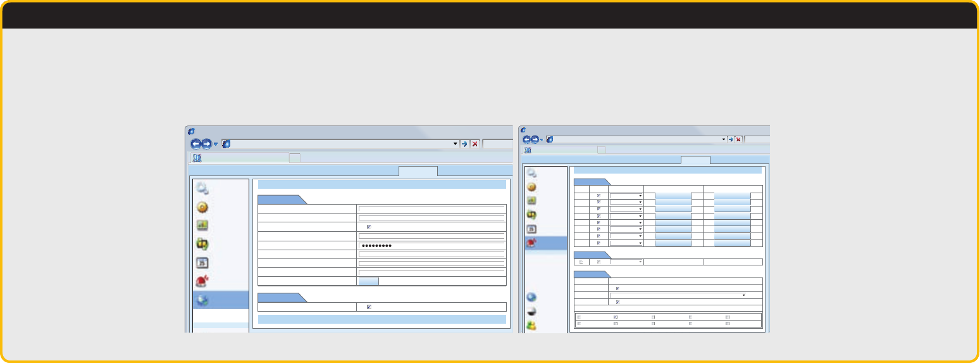980x363 pixels.
Task: Open the small new tab button in the left browser
Action: 295,158
